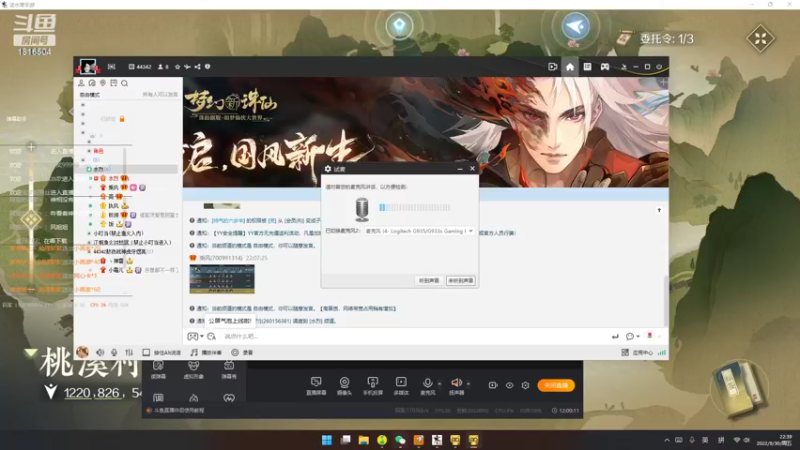Screen dimensions: 800x450
Task: Open the leftmost danmaku tool in streaming panel
Action: (x=158, y=370)
